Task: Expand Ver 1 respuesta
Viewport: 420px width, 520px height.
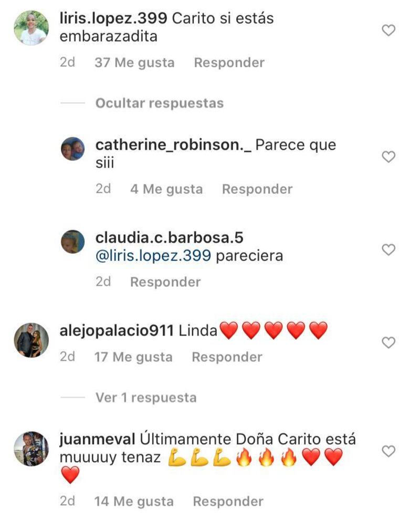Action: (146, 397)
